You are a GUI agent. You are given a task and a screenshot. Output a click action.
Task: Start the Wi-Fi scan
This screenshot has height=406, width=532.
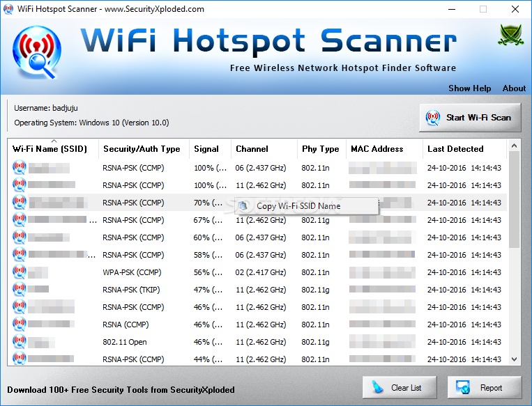tap(470, 118)
